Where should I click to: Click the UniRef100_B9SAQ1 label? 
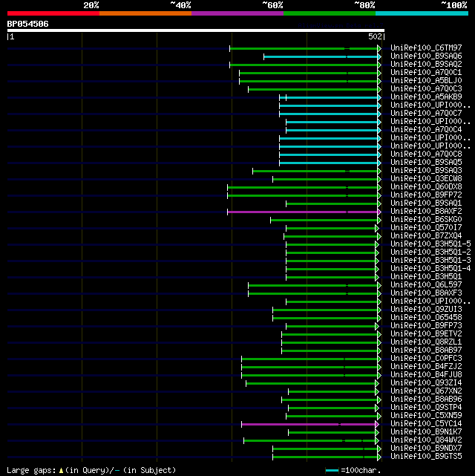tap(426, 203)
